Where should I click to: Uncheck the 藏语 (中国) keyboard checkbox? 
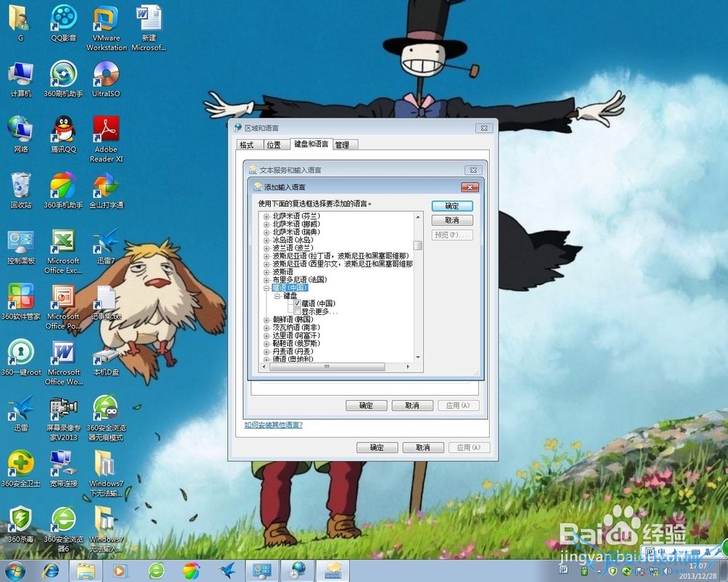297,303
